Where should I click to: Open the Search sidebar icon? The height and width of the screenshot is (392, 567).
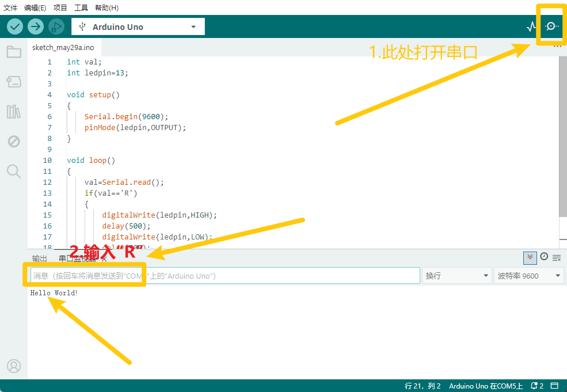tap(14, 171)
